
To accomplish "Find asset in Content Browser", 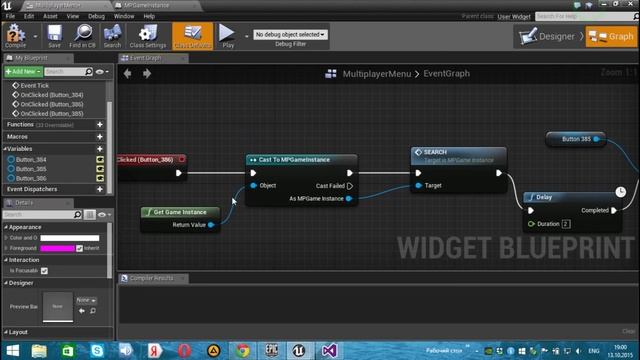I will pyautogui.click(x=82, y=36).
